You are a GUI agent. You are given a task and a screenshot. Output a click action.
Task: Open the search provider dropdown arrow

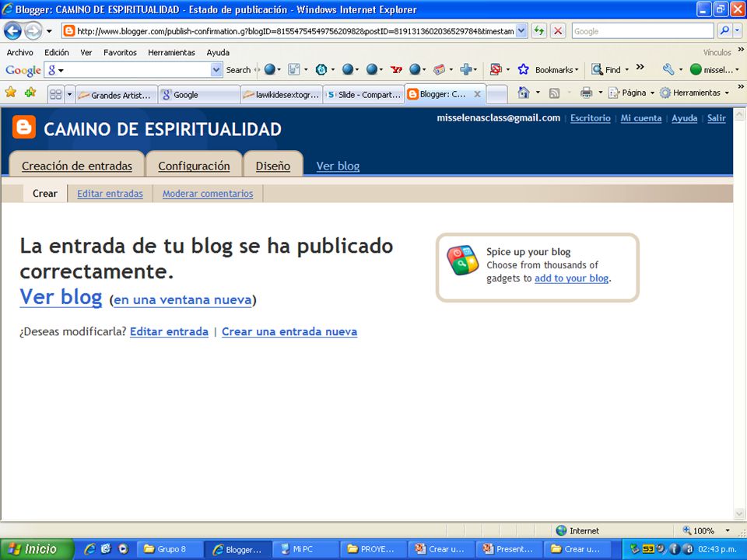[737, 31]
